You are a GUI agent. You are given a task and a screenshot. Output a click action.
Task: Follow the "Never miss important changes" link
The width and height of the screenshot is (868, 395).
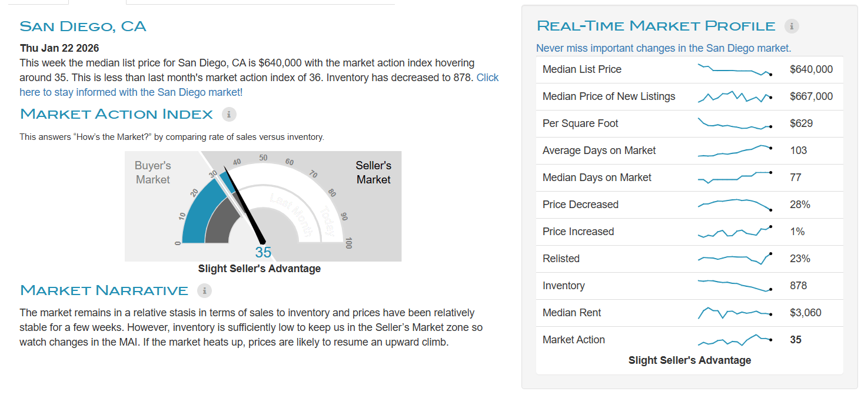point(663,48)
